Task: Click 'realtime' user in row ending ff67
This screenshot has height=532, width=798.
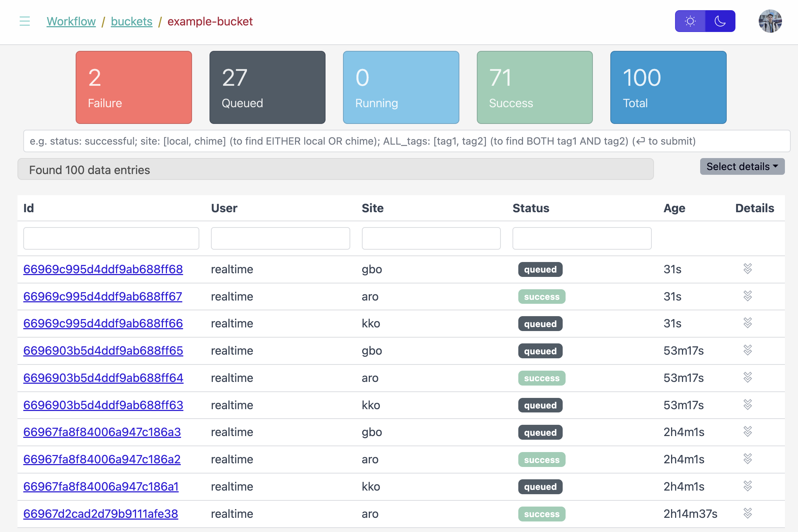Action: (232, 297)
